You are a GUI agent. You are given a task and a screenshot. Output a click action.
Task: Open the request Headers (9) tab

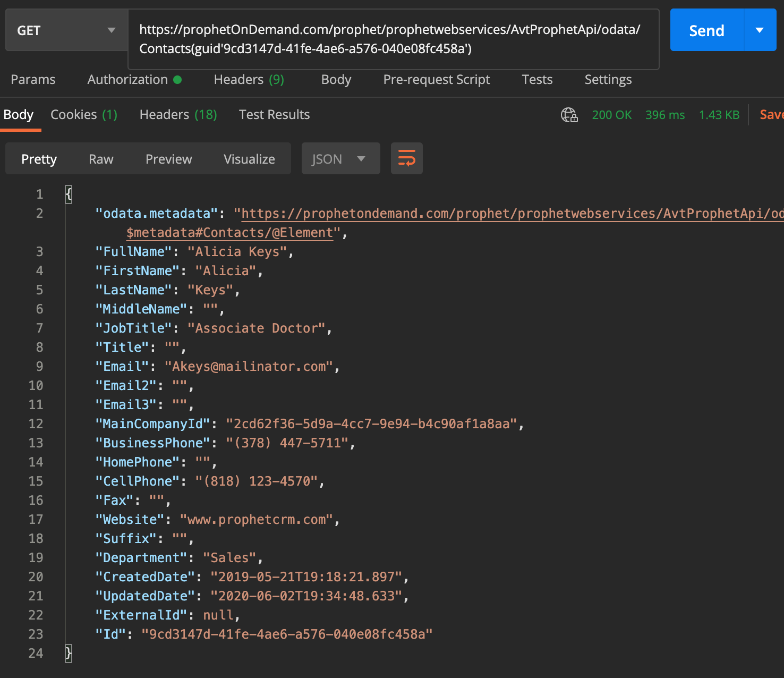click(x=249, y=80)
